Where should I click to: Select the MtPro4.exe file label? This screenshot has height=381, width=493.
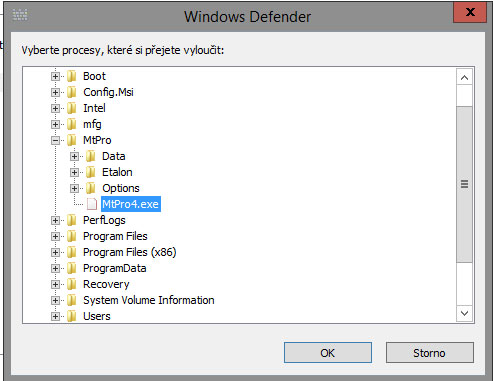pyautogui.click(x=131, y=204)
